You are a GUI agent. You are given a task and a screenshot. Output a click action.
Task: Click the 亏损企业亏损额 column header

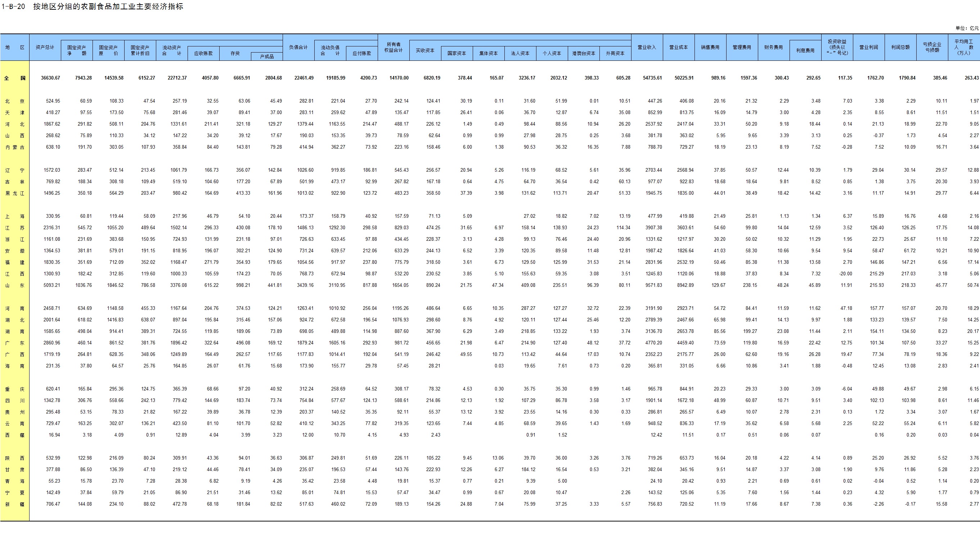[932, 48]
